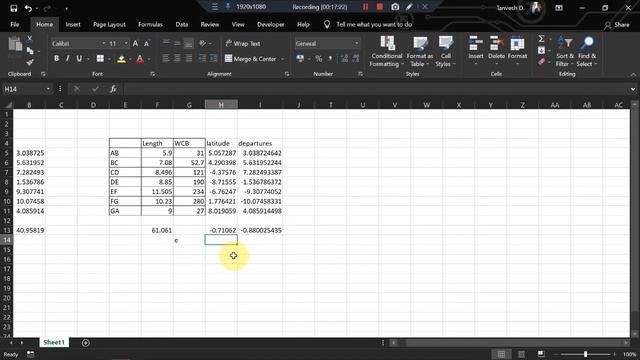Click the Format cells button
This screenshot has height=360, width=640.
[x=517, y=49]
